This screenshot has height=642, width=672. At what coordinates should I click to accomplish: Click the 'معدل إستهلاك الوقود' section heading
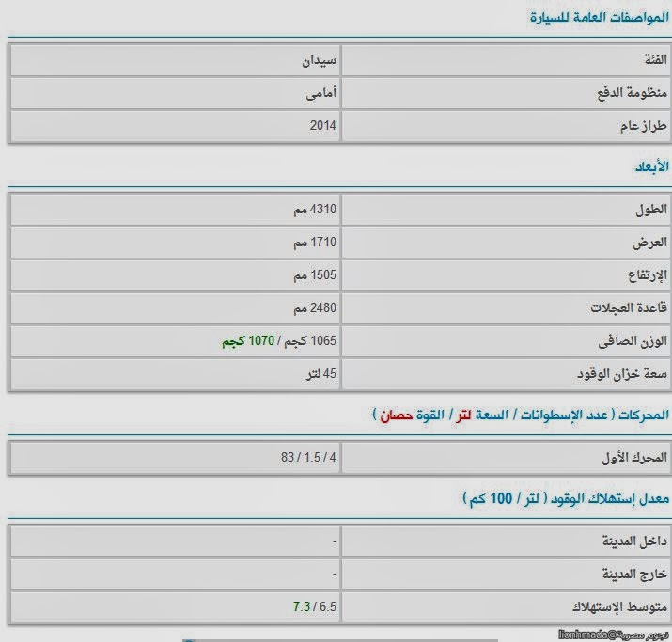click(566, 497)
